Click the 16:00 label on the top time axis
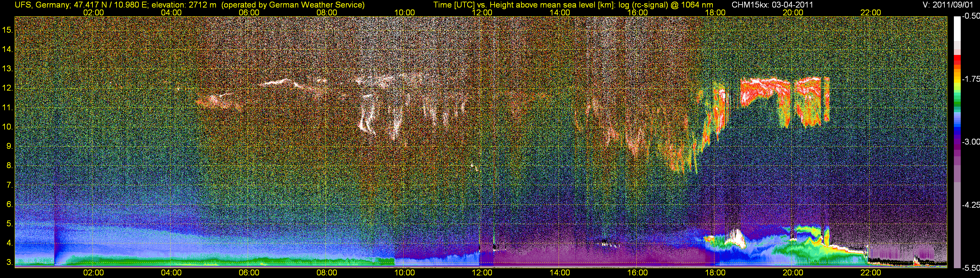 pos(638,12)
